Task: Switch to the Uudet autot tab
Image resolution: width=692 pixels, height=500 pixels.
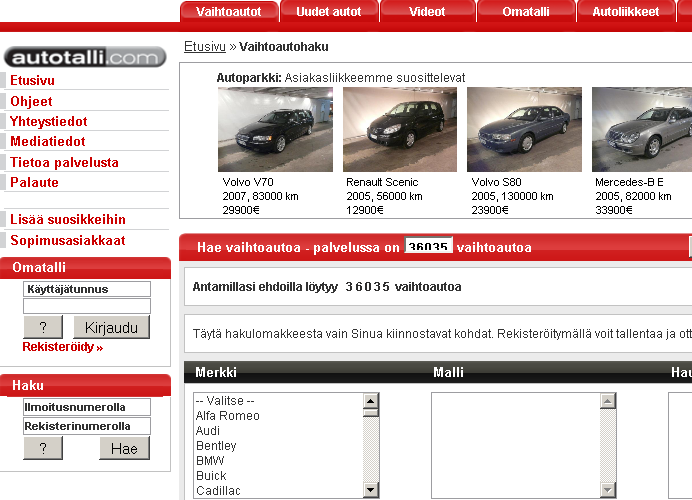Action: (x=329, y=11)
